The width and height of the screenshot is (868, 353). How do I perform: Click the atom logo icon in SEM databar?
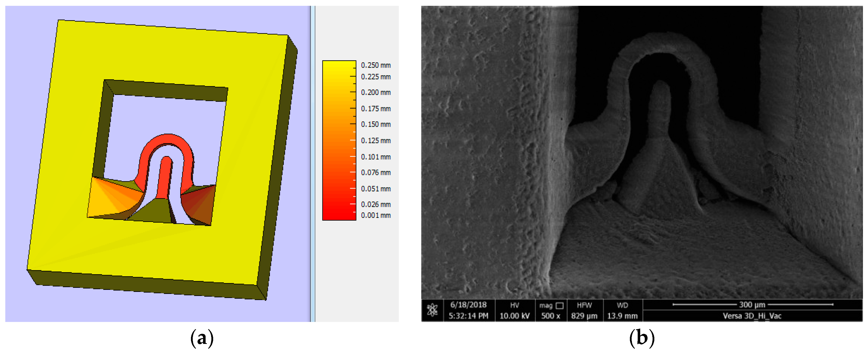pyautogui.click(x=432, y=310)
